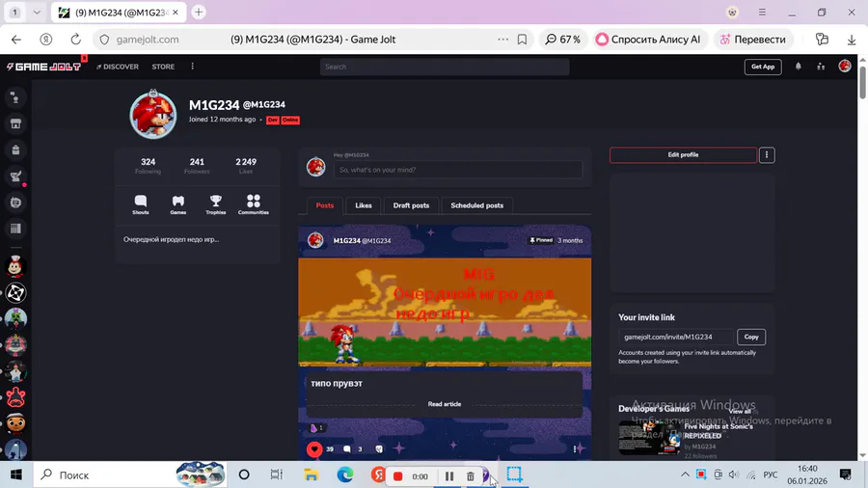Open the white geometric community avatar in sidebar
Viewport: 868px width, 488px height.
(x=15, y=292)
